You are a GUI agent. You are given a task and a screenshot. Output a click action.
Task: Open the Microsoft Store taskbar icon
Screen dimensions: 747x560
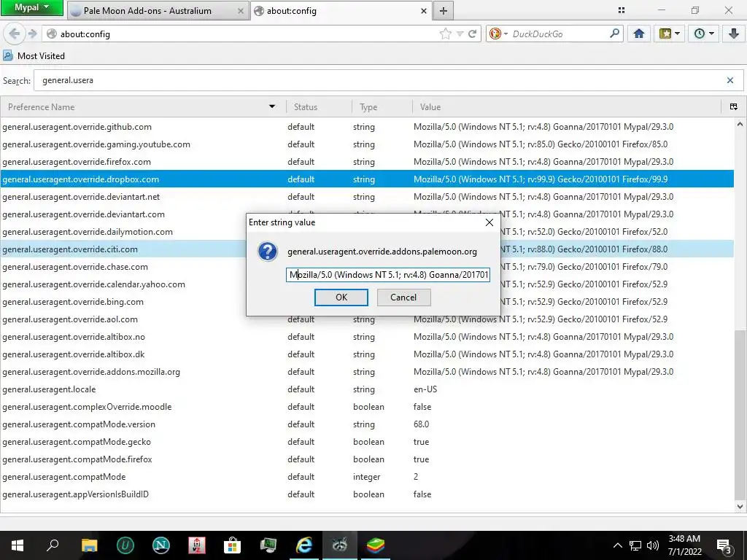pyautogui.click(x=232, y=545)
